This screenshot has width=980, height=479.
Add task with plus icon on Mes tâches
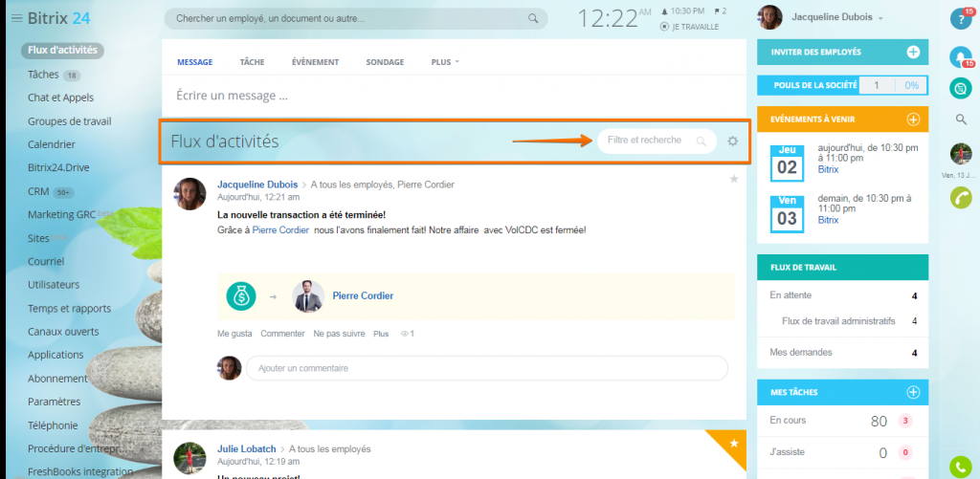[x=913, y=392]
